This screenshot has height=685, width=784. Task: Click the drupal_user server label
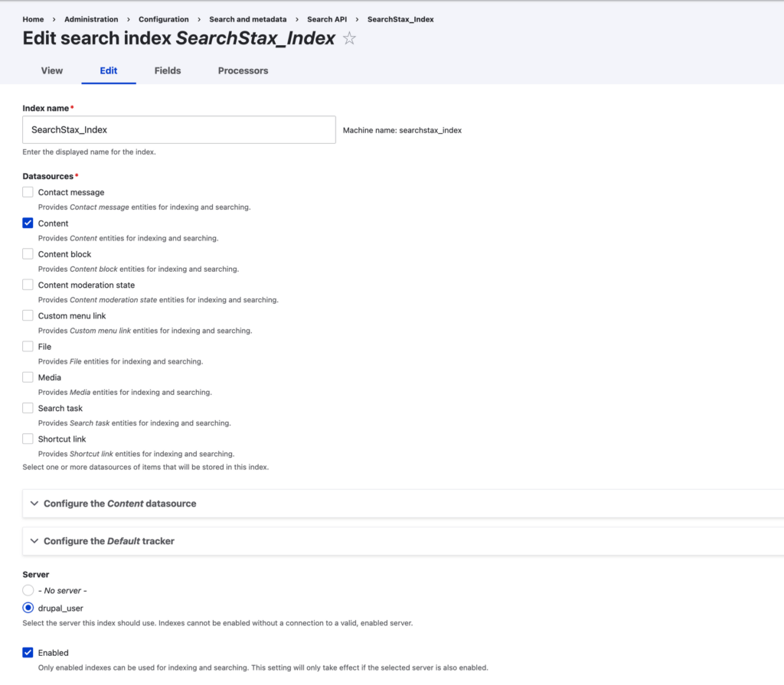60,608
